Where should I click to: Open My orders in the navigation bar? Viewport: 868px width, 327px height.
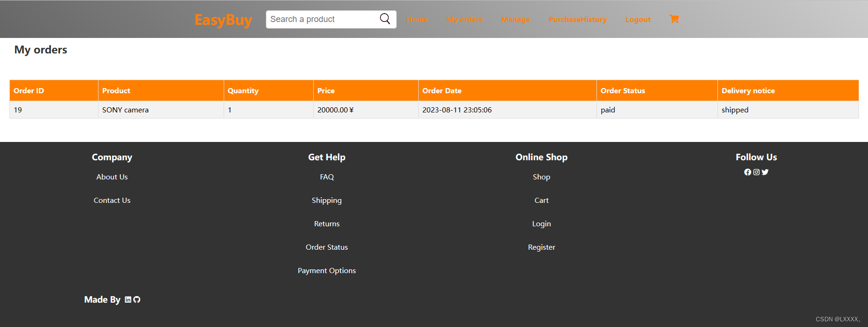(464, 20)
